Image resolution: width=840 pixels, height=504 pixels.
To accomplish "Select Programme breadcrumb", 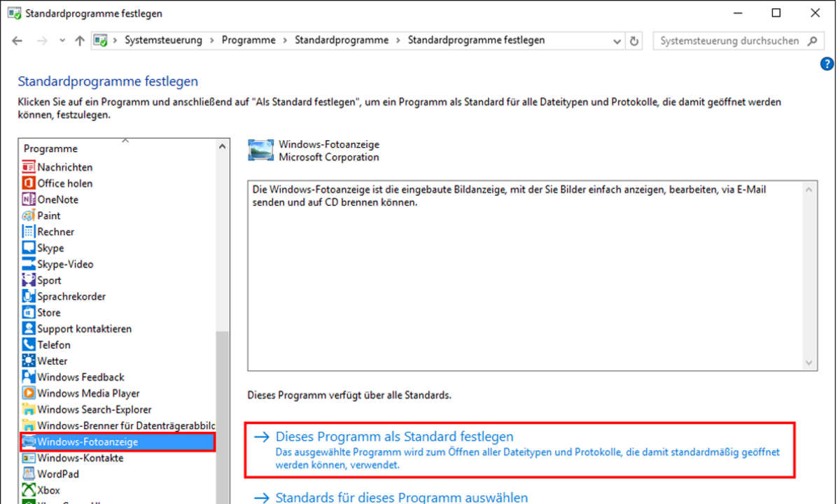I will [248, 41].
